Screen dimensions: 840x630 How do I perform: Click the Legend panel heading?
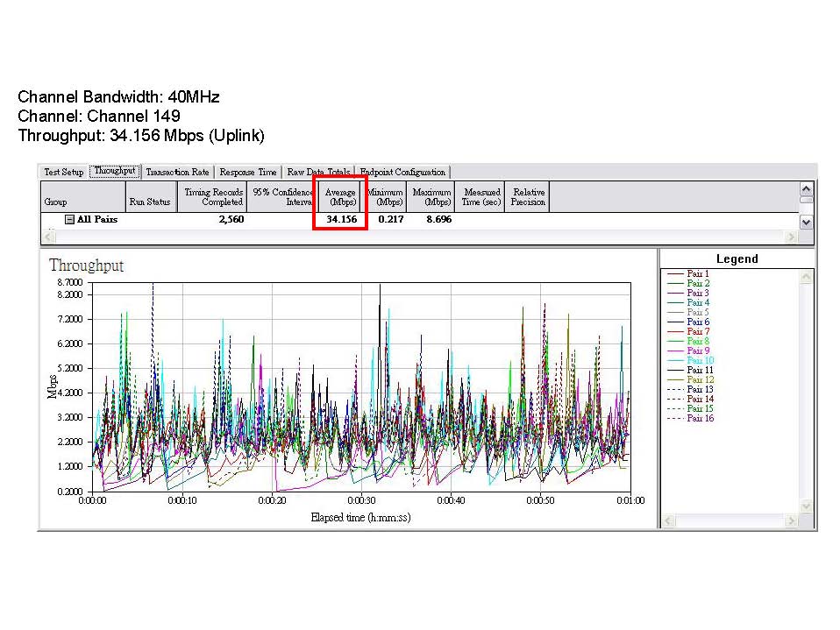pyautogui.click(x=737, y=259)
